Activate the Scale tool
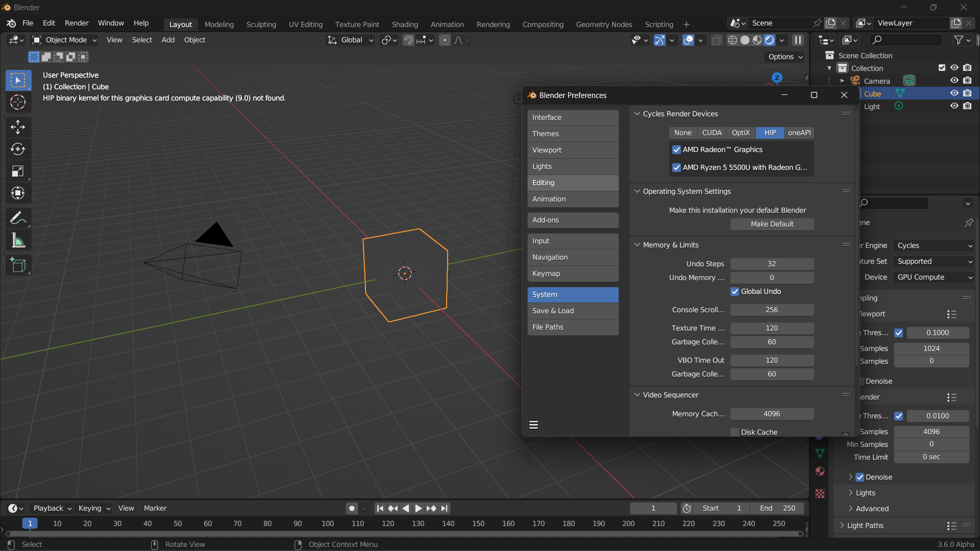This screenshot has height=551, width=980. pos(18,171)
